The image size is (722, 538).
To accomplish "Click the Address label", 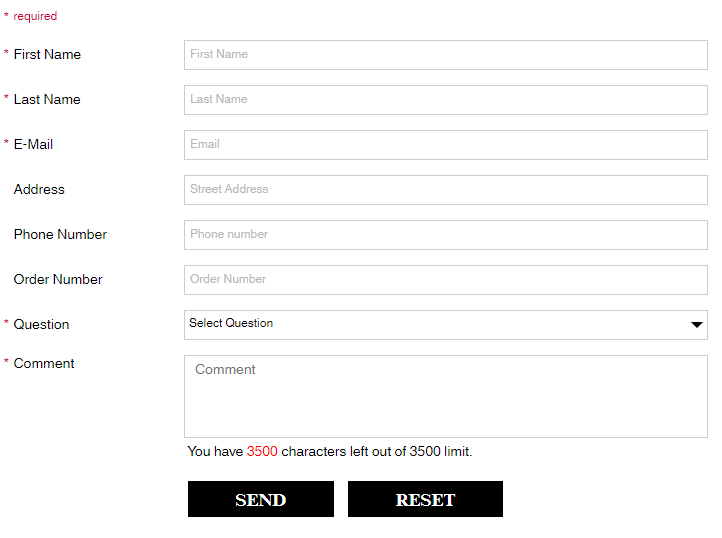I will [39, 189].
